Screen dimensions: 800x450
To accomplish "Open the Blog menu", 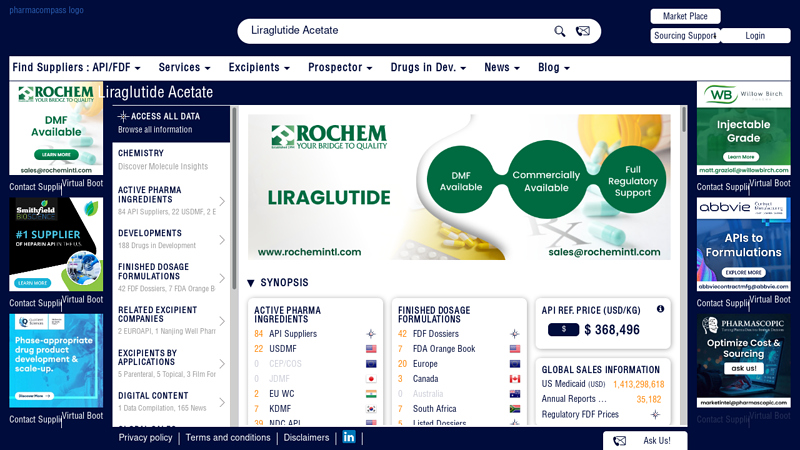I will [554, 67].
